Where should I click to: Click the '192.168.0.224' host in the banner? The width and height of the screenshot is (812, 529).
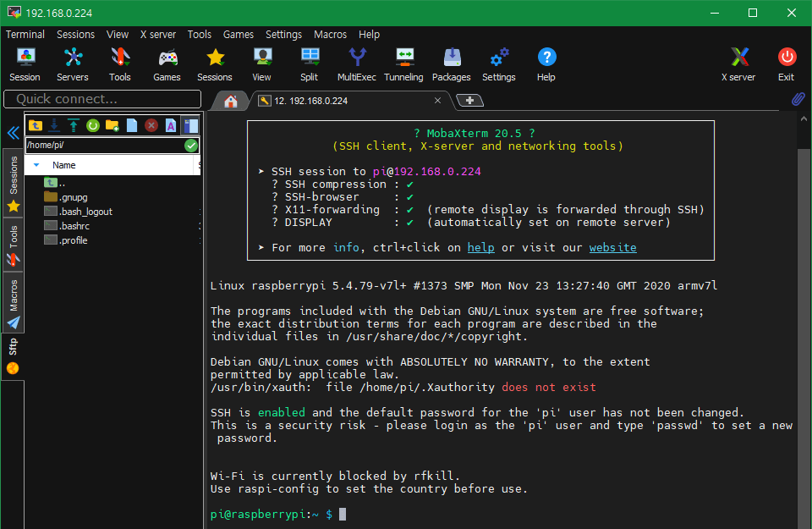437,172
